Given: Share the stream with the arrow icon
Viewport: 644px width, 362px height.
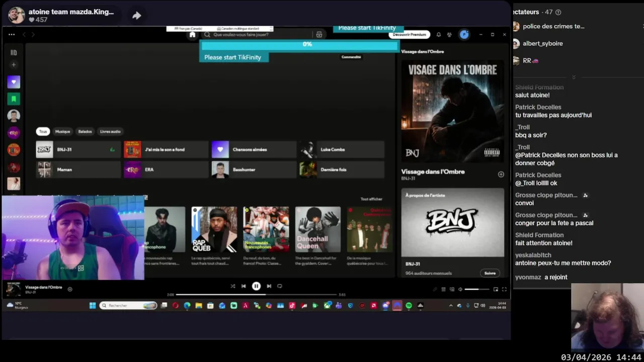Looking at the screenshot, I should pos(136,16).
